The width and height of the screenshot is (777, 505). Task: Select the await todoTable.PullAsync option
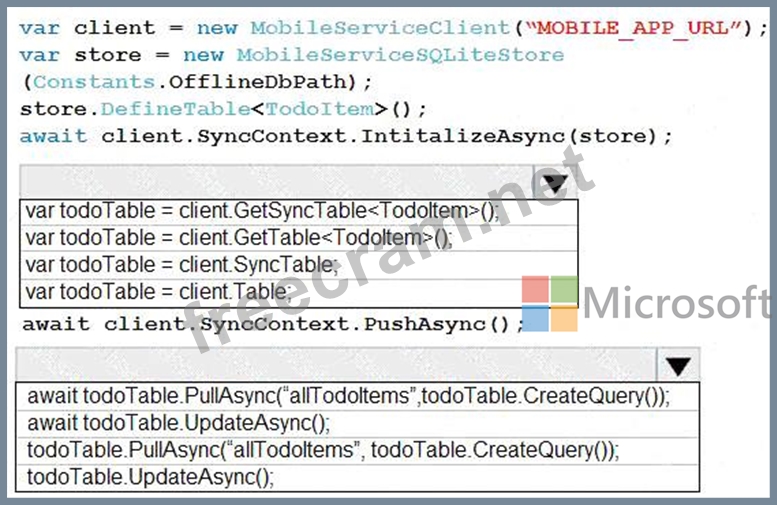click(348, 396)
